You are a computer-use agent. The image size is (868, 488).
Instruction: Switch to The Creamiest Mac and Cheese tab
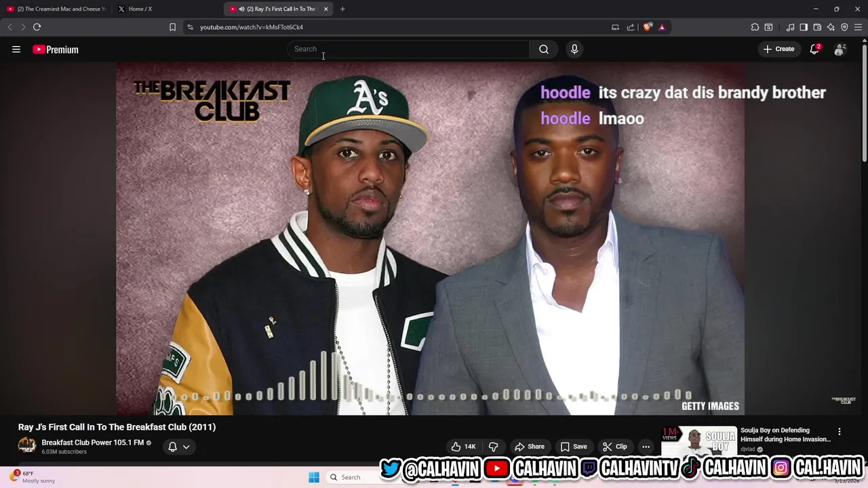pyautogui.click(x=56, y=9)
